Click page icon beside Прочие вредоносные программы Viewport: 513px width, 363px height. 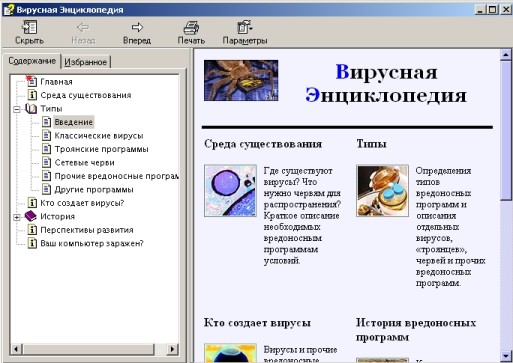(46, 176)
